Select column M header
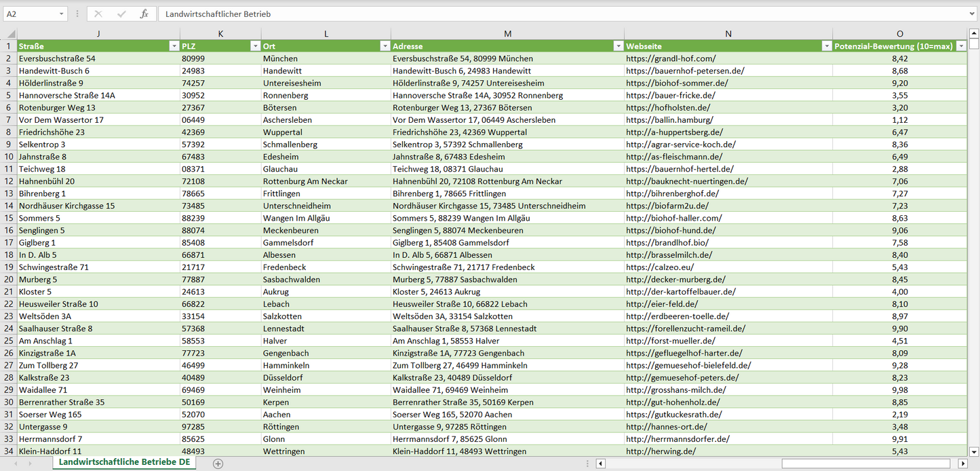This screenshot has width=980, height=471. [507, 34]
